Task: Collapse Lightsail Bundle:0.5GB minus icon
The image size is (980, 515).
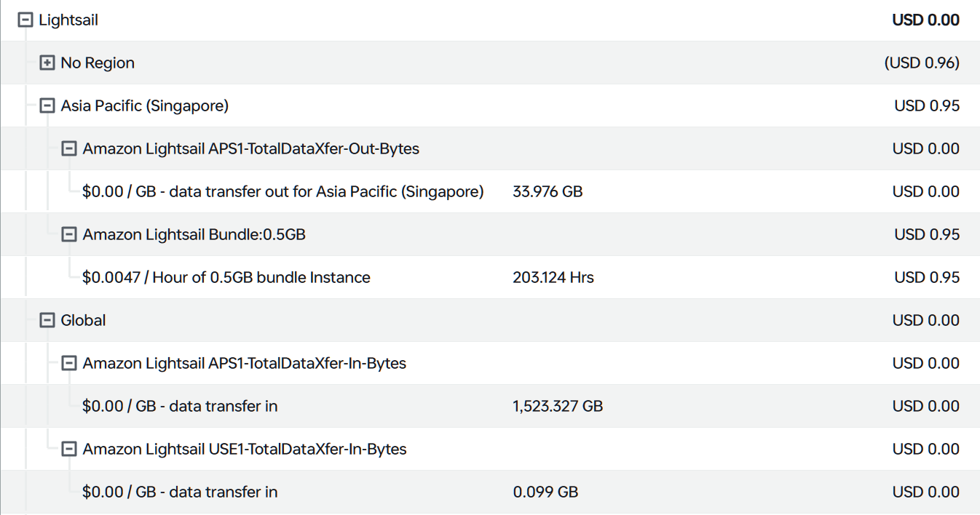Action: tap(69, 235)
